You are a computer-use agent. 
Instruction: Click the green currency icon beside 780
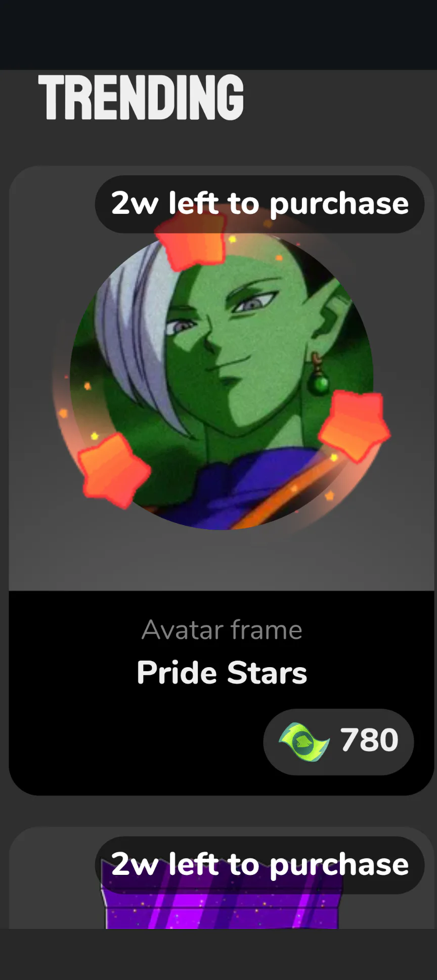[x=304, y=741]
